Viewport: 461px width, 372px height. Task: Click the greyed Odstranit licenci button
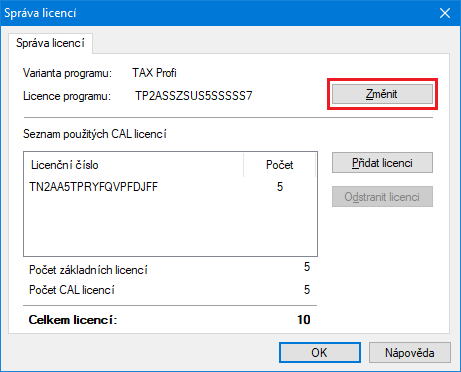382,197
